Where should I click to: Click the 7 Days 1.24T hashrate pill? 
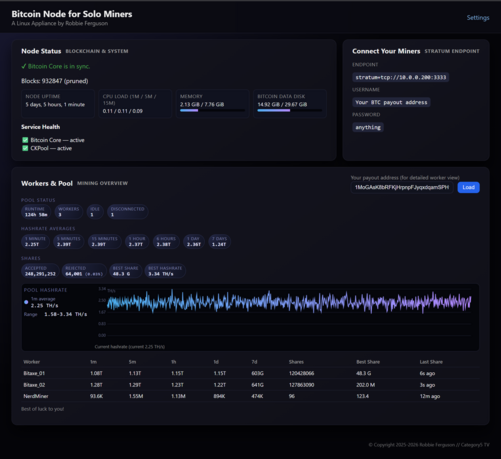[x=219, y=241]
